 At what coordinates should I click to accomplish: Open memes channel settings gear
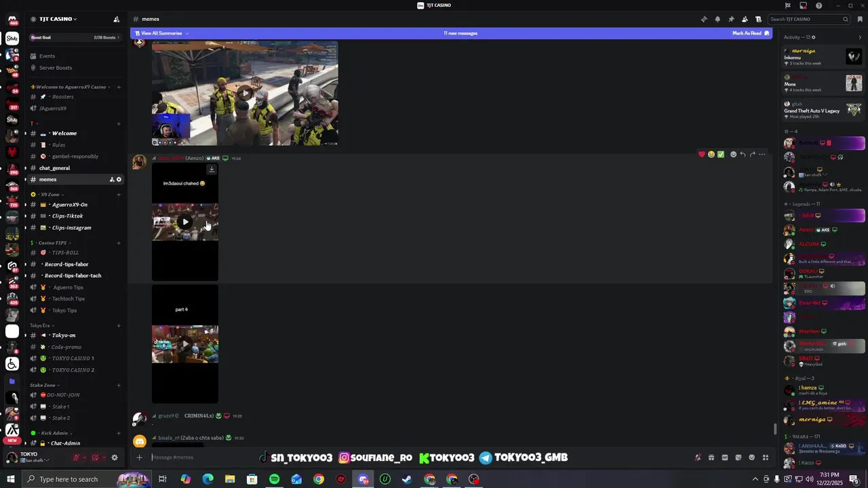(119, 180)
